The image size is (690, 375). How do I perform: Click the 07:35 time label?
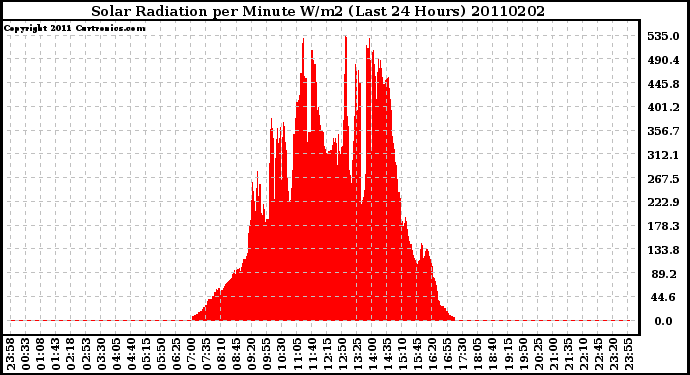[206, 355]
